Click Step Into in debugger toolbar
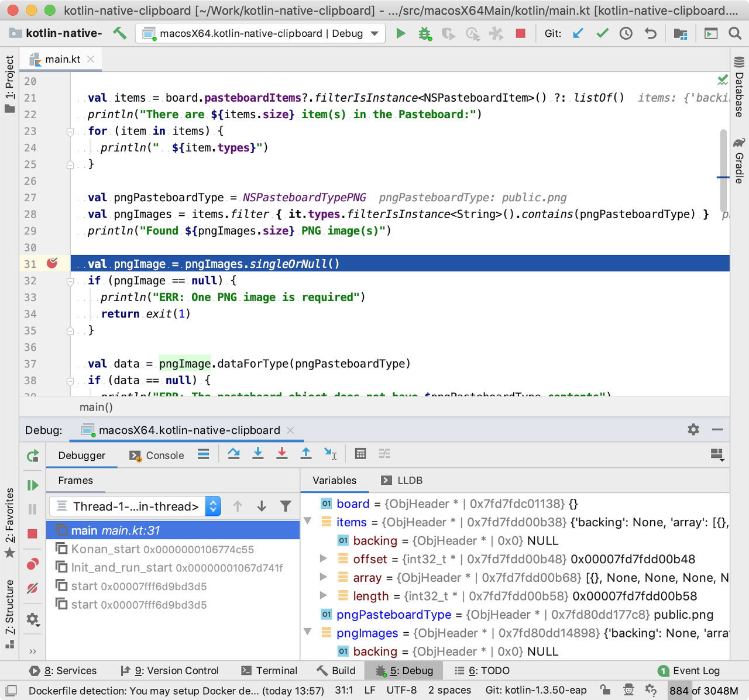This screenshot has width=749, height=700. click(258, 454)
